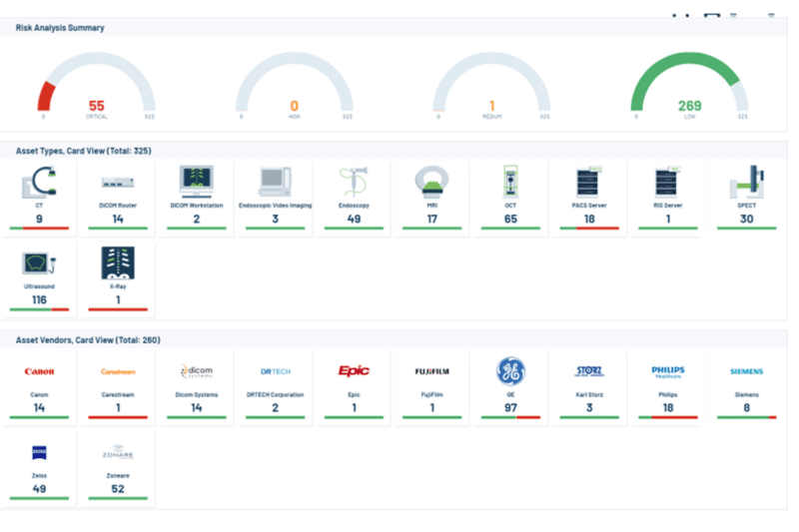Open the OCT device icon
Viewport: 799px width, 532px height.
pyautogui.click(x=510, y=182)
